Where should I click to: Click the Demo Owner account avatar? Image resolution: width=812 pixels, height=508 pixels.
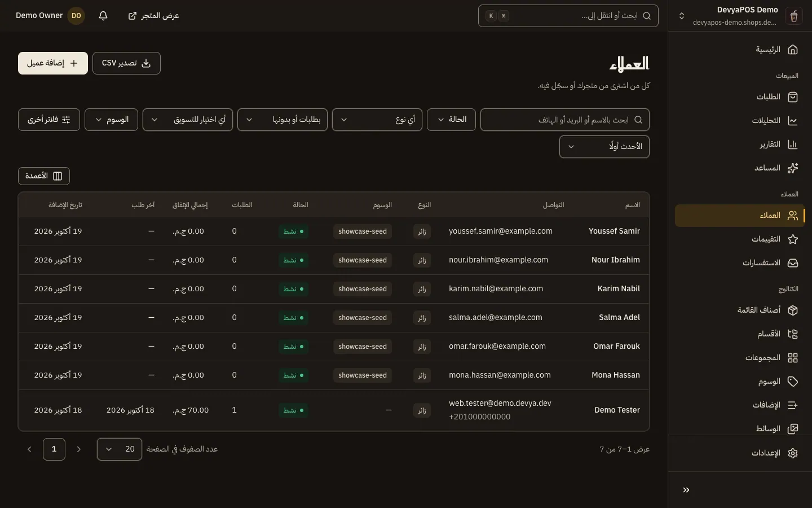[x=76, y=16]
